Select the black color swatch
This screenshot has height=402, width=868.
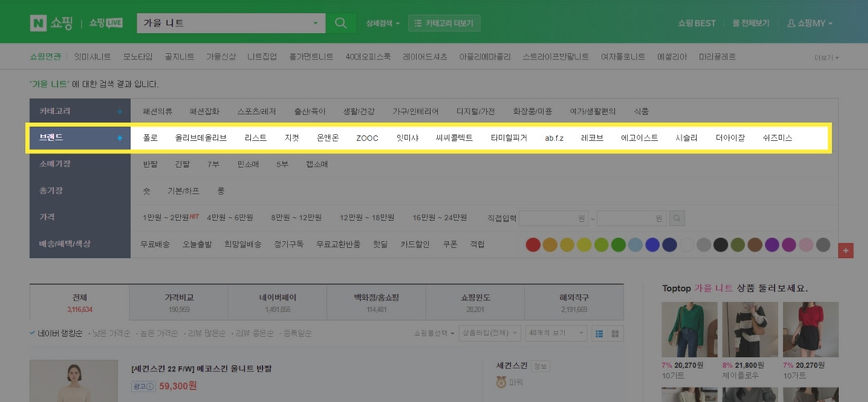coord(720,244)
